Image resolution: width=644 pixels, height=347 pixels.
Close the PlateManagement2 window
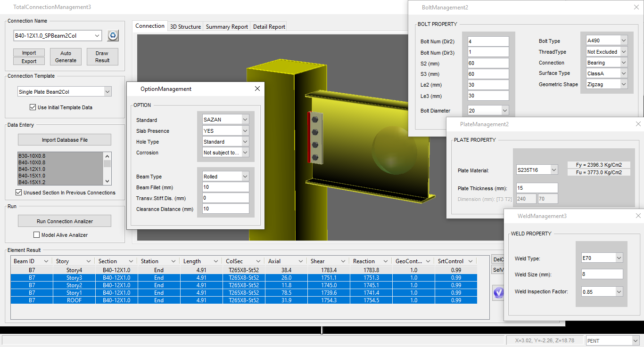638,124
